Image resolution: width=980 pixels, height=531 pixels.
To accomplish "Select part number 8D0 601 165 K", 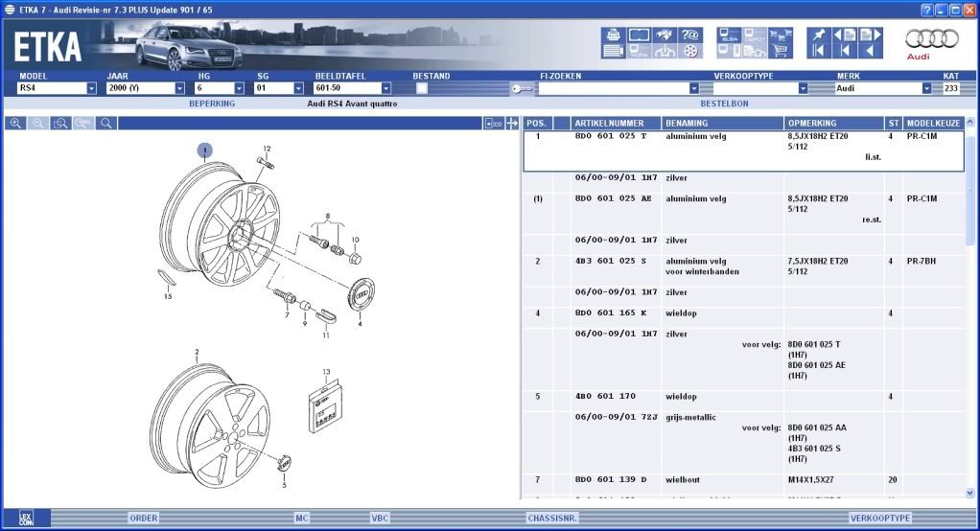I will click(x=611, y=313).
